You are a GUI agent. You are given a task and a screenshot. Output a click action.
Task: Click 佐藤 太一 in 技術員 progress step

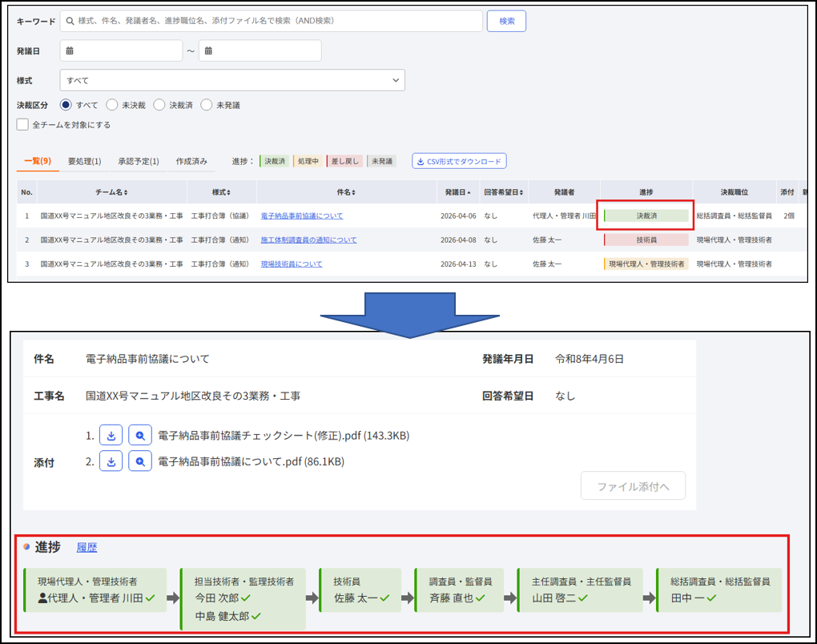356,598
